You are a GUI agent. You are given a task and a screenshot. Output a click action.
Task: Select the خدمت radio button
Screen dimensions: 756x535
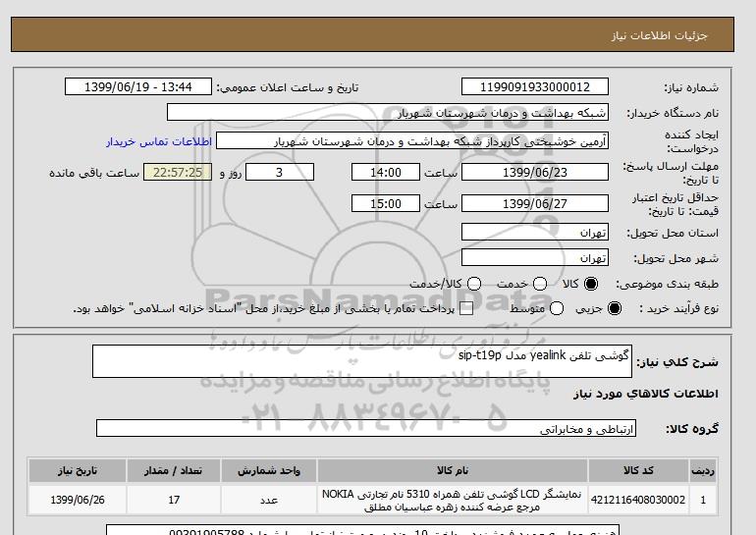pyautogui.click(x=540, y=284)
